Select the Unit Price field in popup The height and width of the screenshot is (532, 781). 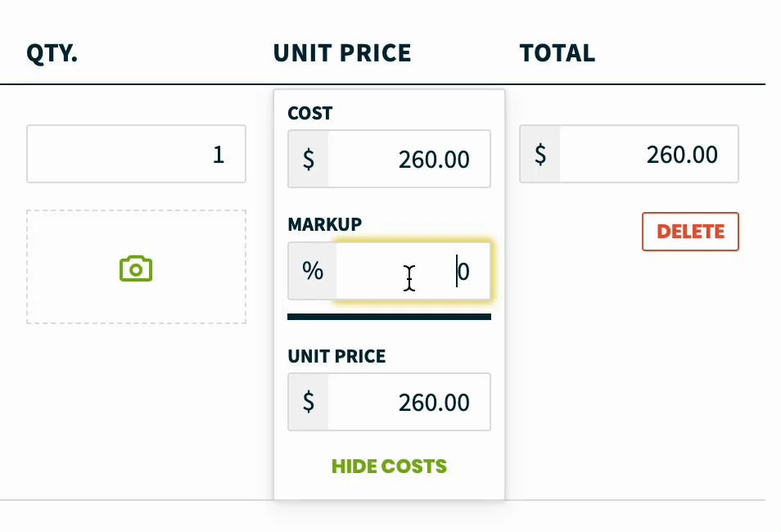click(x=409, y=402)
